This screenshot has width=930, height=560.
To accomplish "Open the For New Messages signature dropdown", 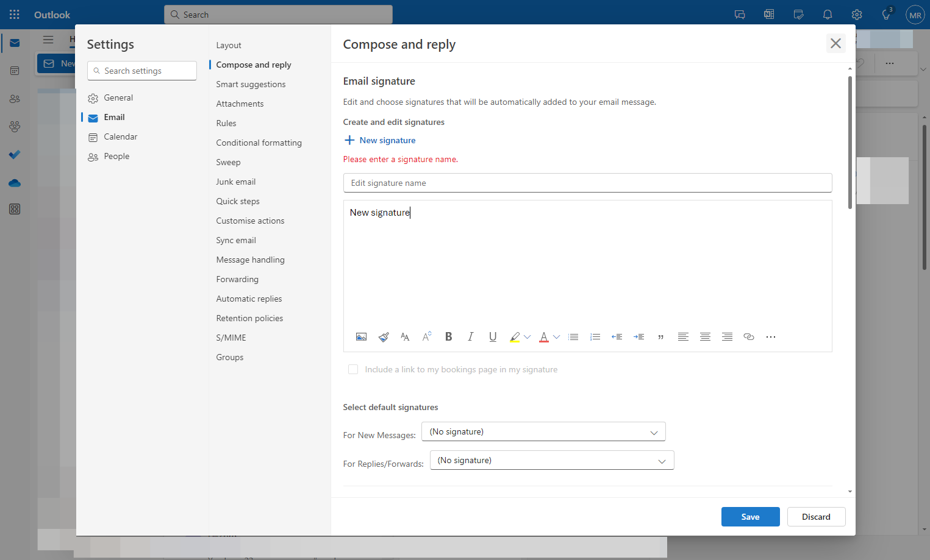I will click(543, 431).
